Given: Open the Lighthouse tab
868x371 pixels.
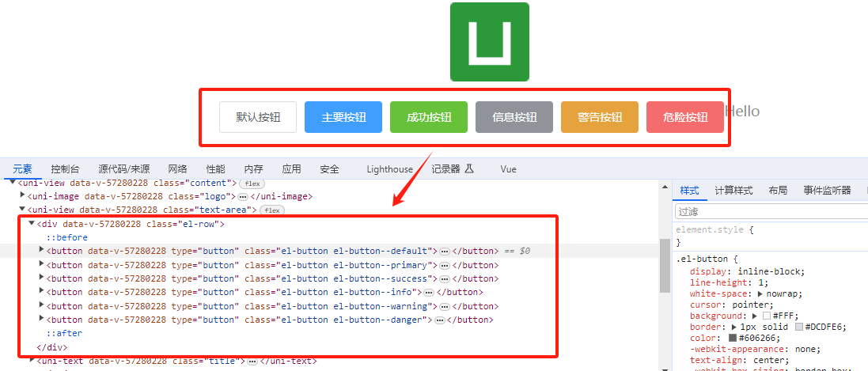Looking at the screenshot, I should [x=390, y=169].
